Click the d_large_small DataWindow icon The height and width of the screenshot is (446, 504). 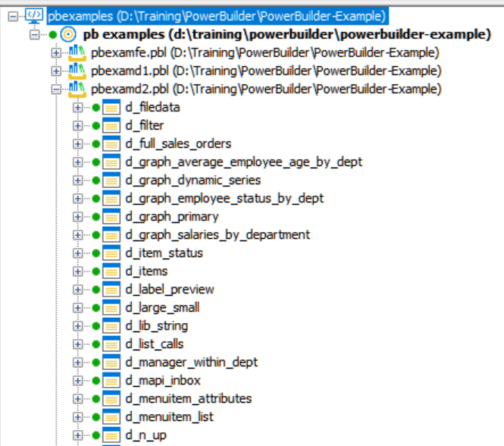tap(111, 308)
